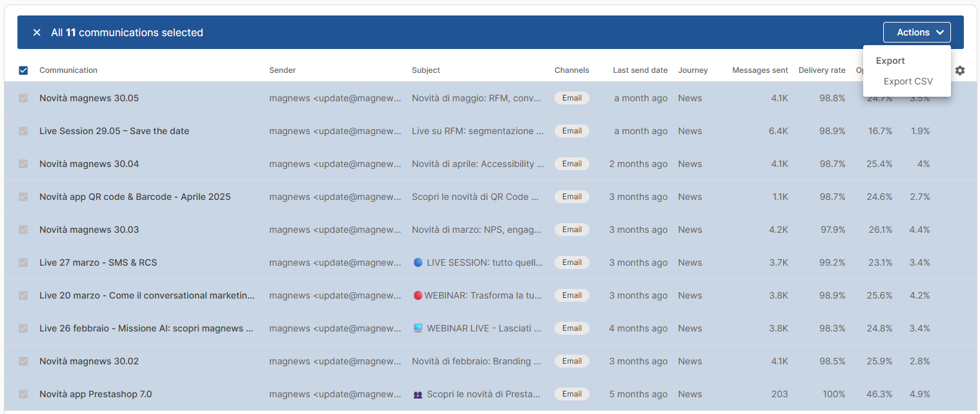Sort by the Journey column header

tap(693, 70)
